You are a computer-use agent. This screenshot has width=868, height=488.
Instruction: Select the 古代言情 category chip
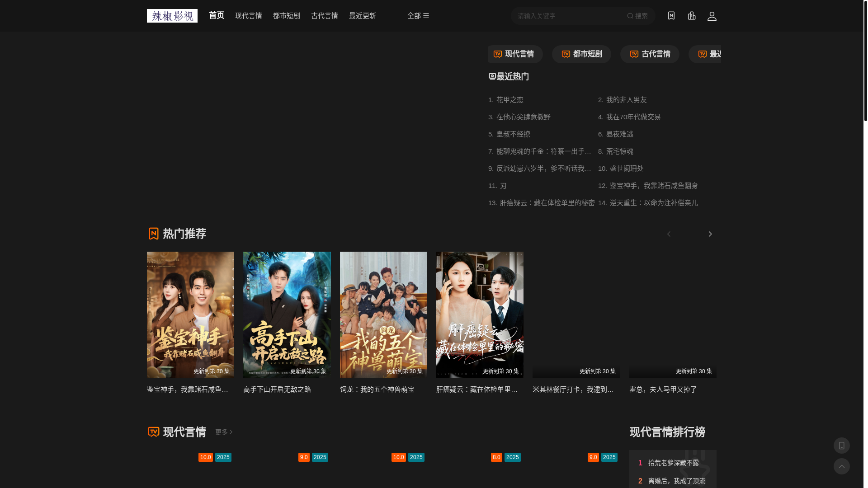pos(649,54)
